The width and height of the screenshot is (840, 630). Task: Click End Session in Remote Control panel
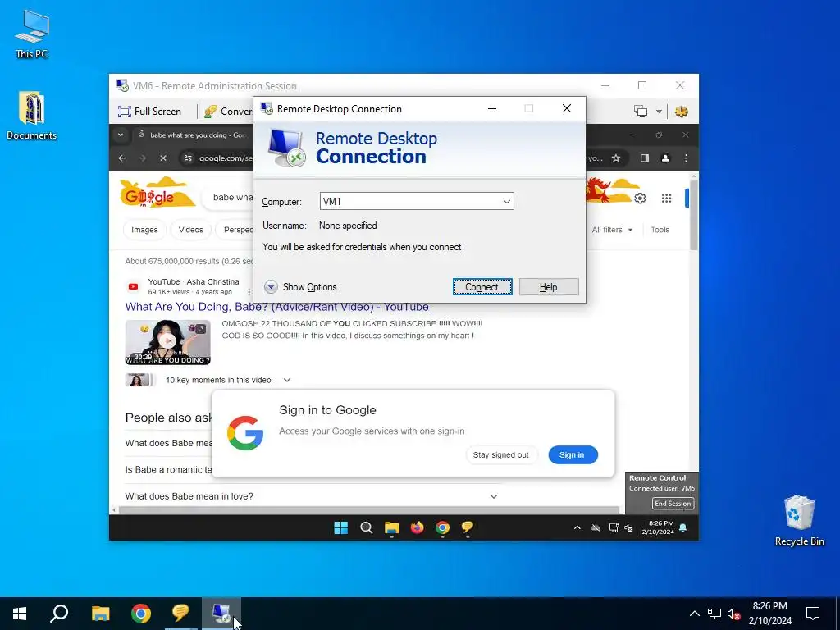pyautogui.click(x=673, y=504)
